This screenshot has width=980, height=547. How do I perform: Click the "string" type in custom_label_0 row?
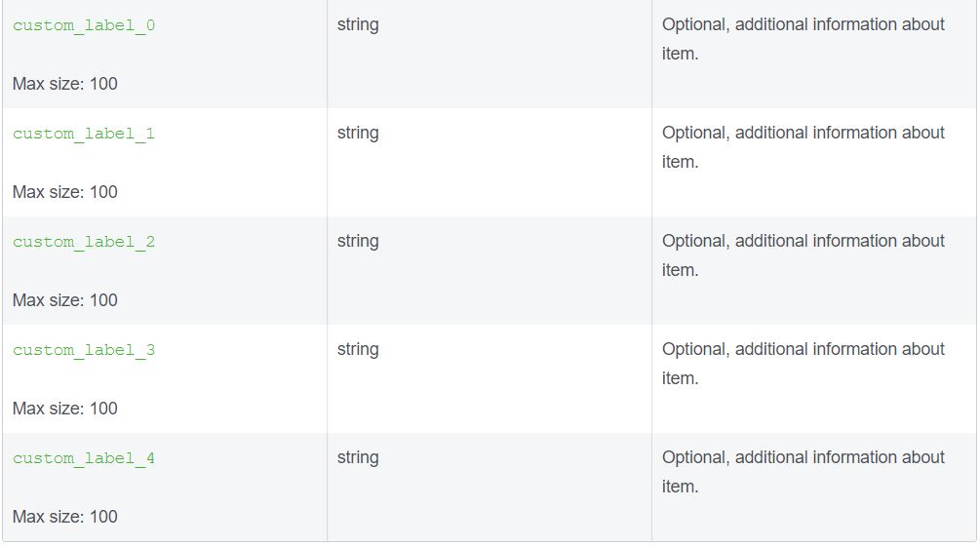pos(358,25)
